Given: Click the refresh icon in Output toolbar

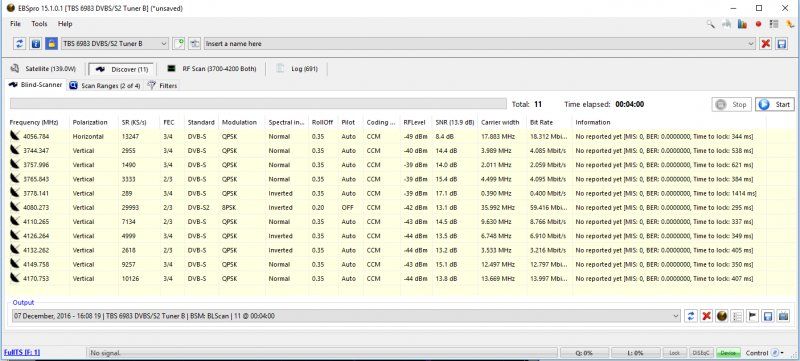Looking at the screenshot, I should click(x=691, y=316).
